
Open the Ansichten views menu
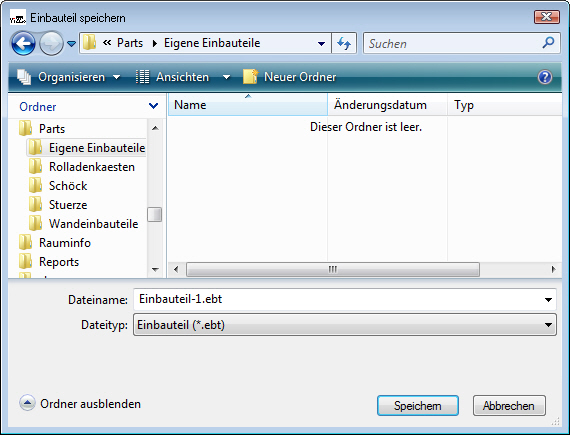(183, 77)
